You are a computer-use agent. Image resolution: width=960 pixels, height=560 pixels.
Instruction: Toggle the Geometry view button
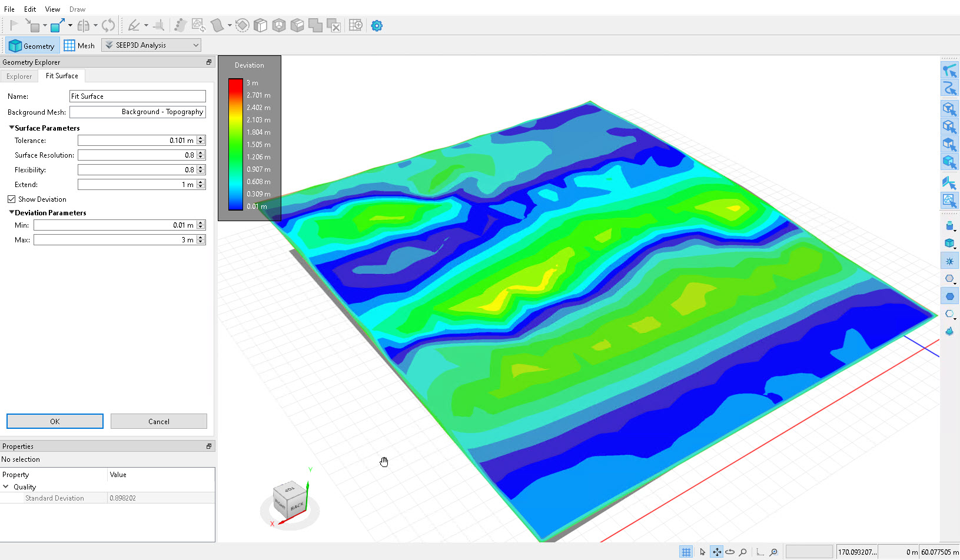[x=32, y=45]
